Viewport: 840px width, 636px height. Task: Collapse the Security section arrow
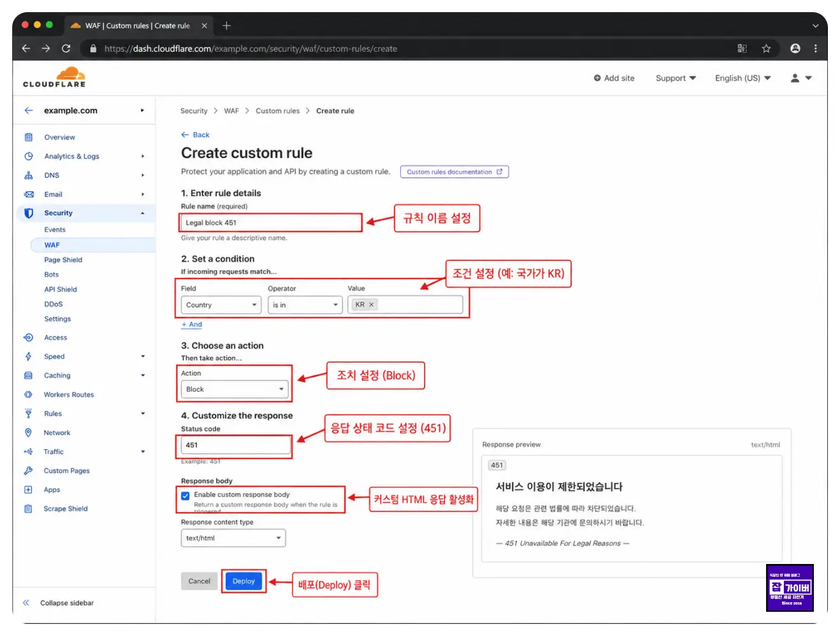143,213
